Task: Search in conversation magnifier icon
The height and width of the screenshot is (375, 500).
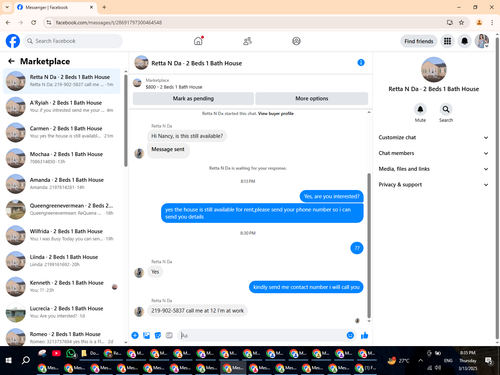Action: click(x=446, y=109)
